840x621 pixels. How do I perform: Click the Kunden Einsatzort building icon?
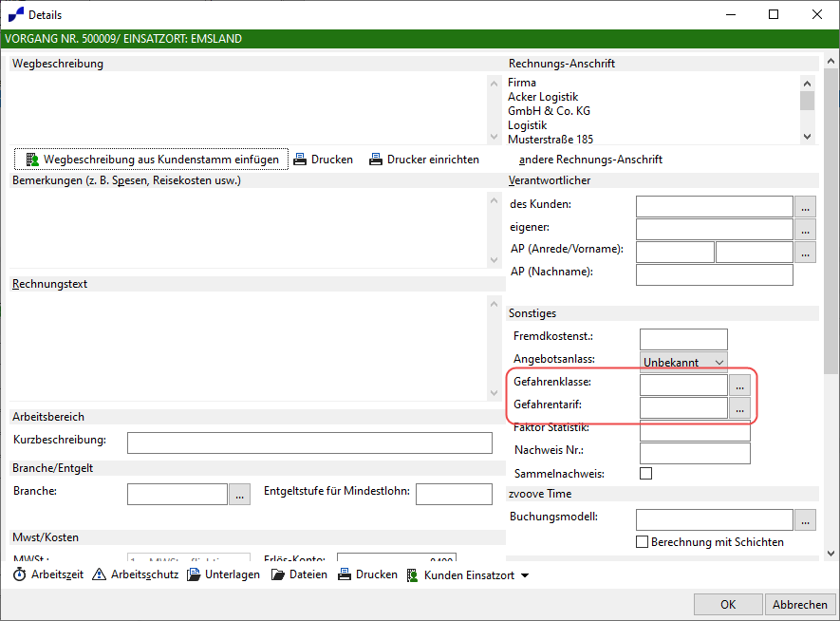pyautogui.click(x=413, y=574)
